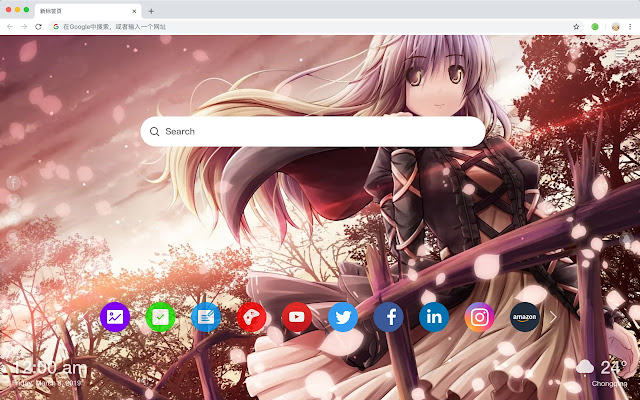Image resolution: width=640 pixels, height=400 pixels.
Task: Open the Amazon shortcut icon
Action: [x=525, y=317]
